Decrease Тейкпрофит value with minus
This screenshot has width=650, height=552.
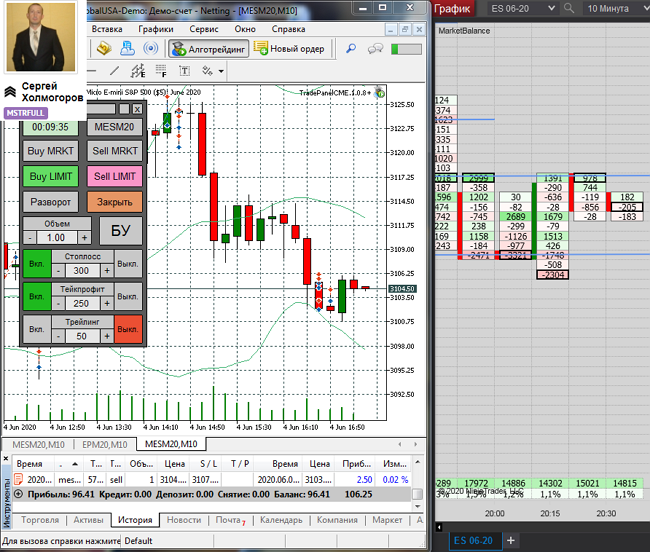click(x=58, y=303)
